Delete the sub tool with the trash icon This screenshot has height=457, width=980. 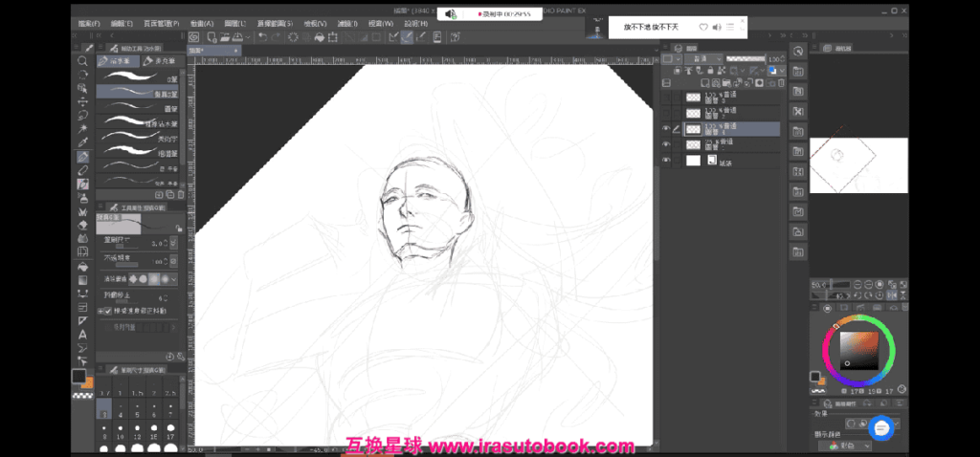(x=181, y=195)
